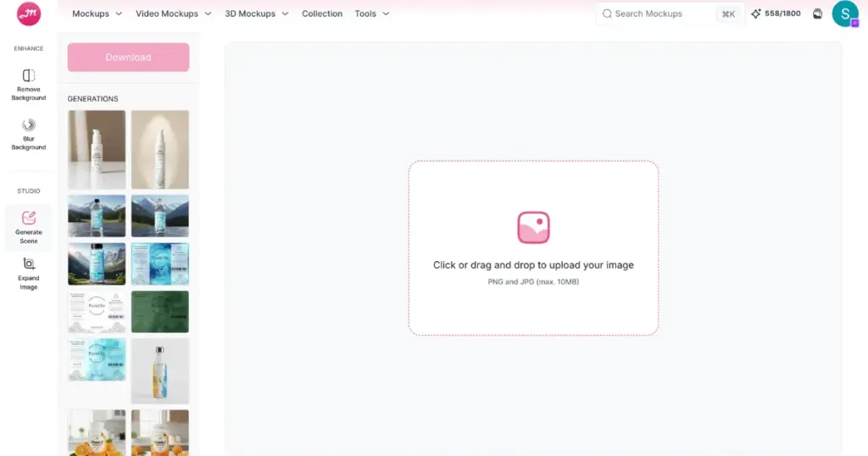
Task: Expand the Mockups dropdown menu
Action: pyautogui.click(x=97, y=14)
